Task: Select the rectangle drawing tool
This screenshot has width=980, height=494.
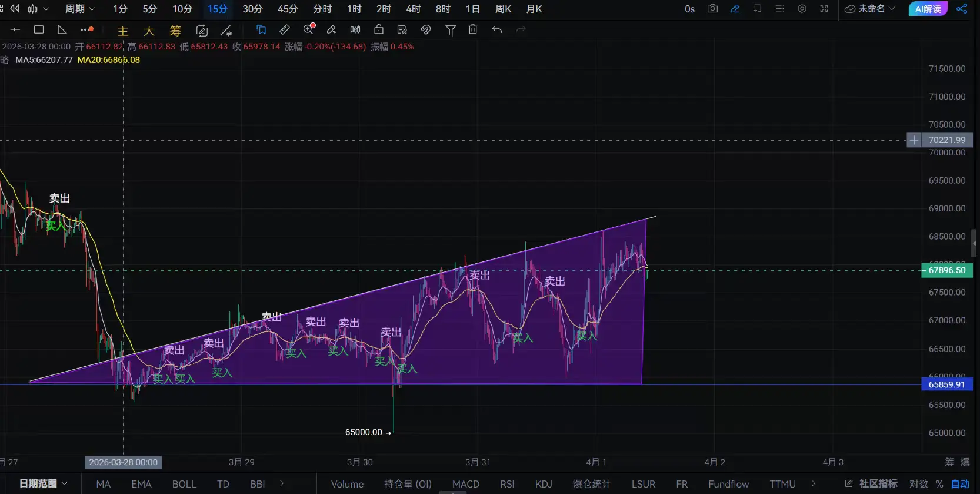Action: click(39, 29)
